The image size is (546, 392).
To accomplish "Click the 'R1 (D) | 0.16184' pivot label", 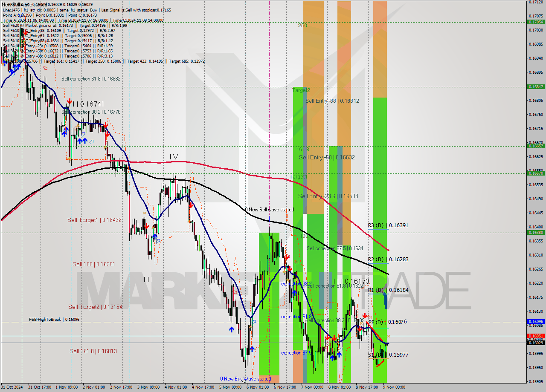I will click(x=388, y=290).
